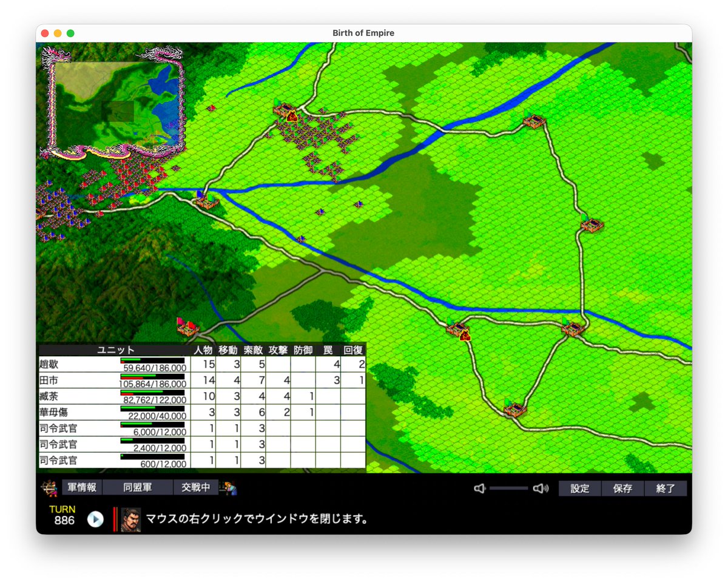Advance the turn with the play button
Image resolution: width=728 pixels, height=582 pixels.
click(95, 519)
